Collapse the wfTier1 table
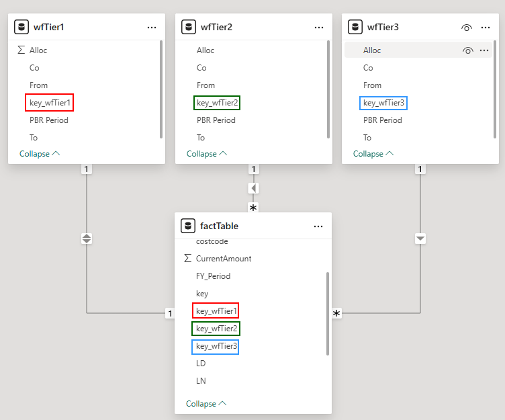 point(40,154)
